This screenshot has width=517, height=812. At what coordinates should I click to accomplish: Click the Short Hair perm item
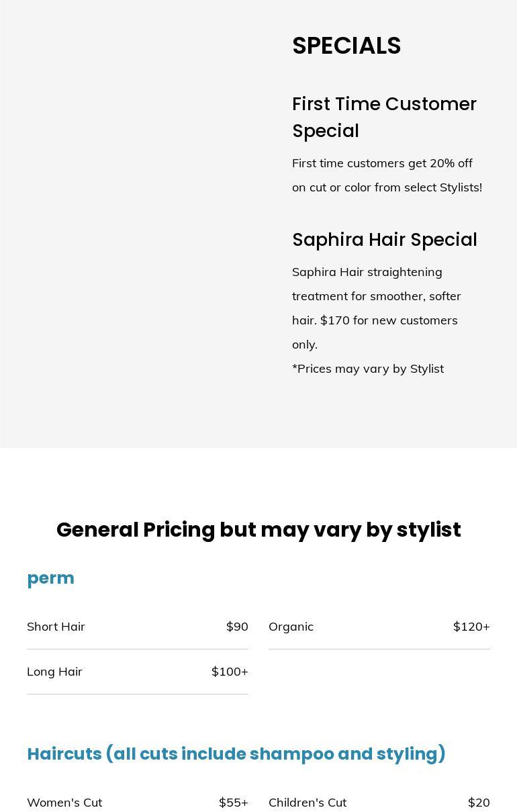[x=56, y=627]
